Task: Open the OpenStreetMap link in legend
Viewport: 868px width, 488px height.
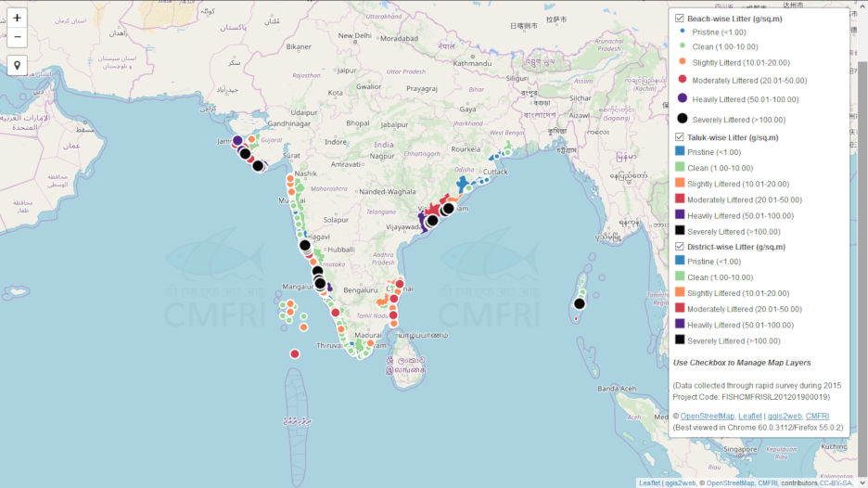Action: (707, 416)
